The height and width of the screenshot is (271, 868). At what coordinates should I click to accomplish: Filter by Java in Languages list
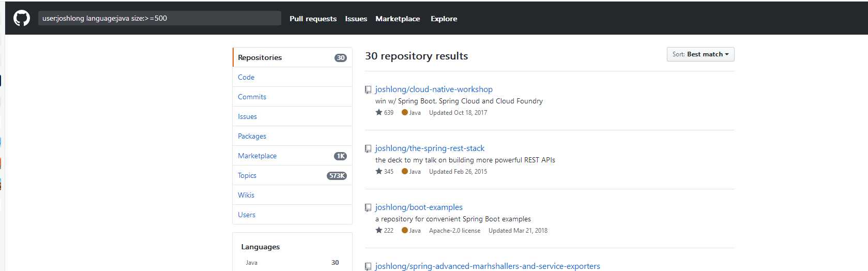click(x=293, y=263)
